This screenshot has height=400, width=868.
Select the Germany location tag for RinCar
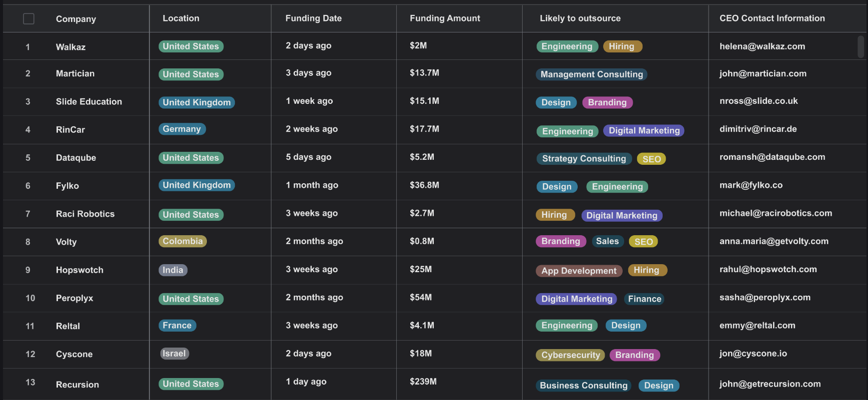point(182,129)
